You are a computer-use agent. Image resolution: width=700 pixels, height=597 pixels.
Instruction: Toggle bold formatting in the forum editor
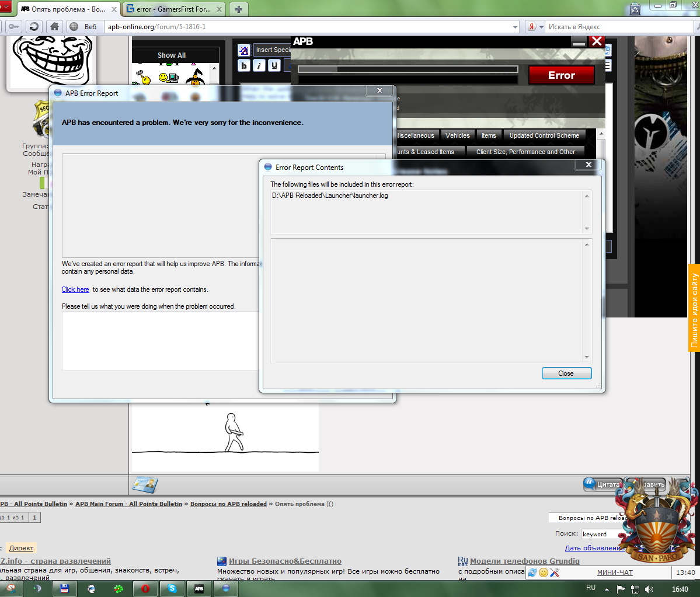click(244, 65)
